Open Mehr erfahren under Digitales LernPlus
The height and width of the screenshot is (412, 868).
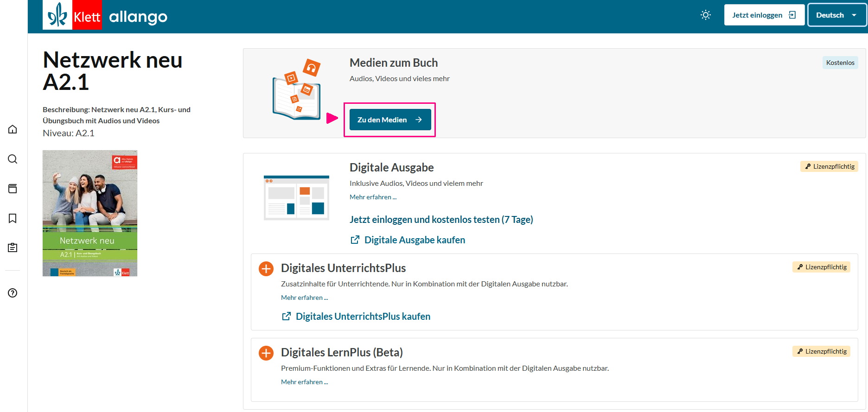point(304,382)
